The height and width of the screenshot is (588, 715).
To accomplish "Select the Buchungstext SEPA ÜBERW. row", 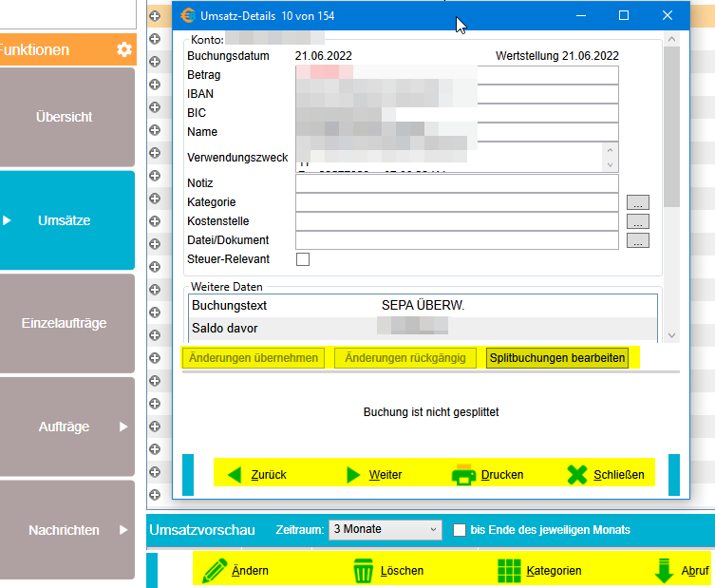I will (423, 306).
